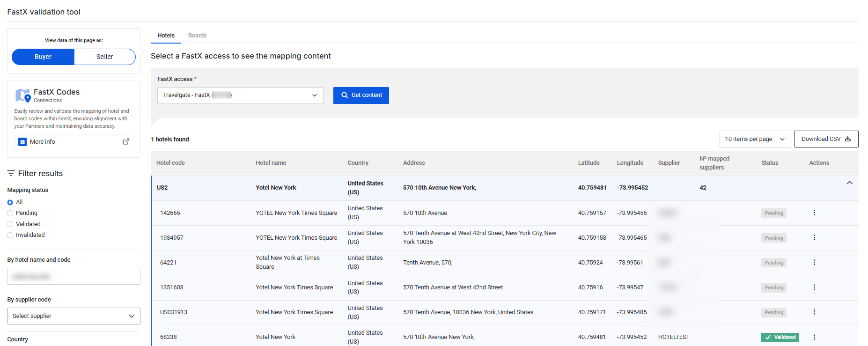Select the Validated mapping status option

(x=10, y=224)
